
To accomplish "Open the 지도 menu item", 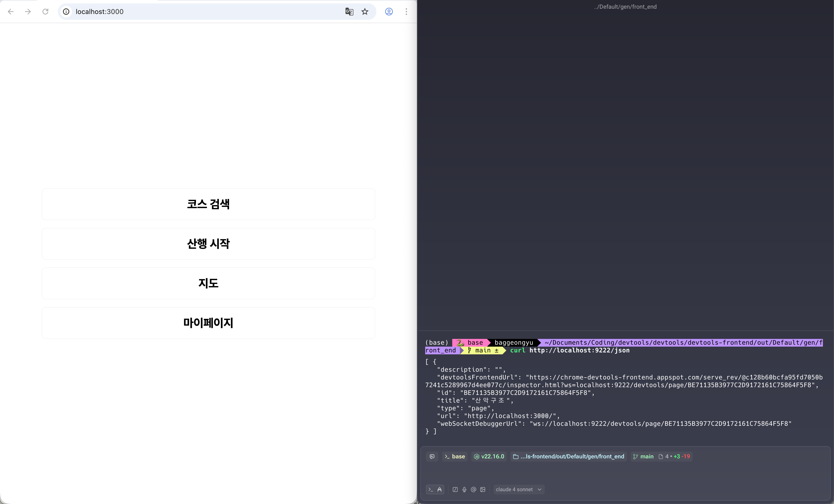I will pos(208,283).
